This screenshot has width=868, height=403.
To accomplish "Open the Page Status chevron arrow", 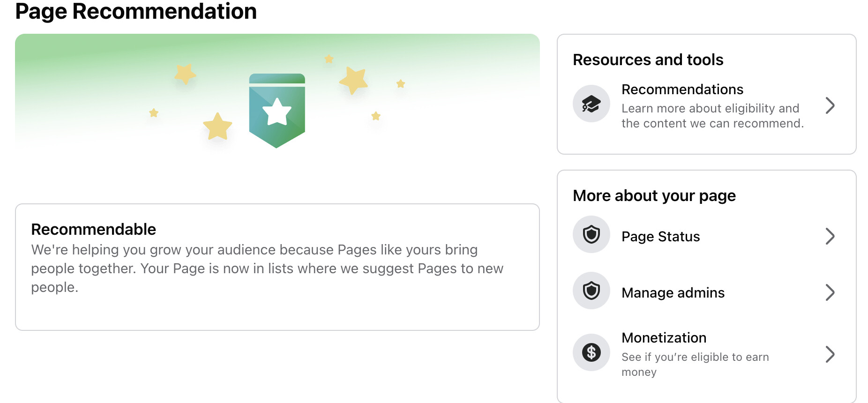I will click(x=830, y=236).
